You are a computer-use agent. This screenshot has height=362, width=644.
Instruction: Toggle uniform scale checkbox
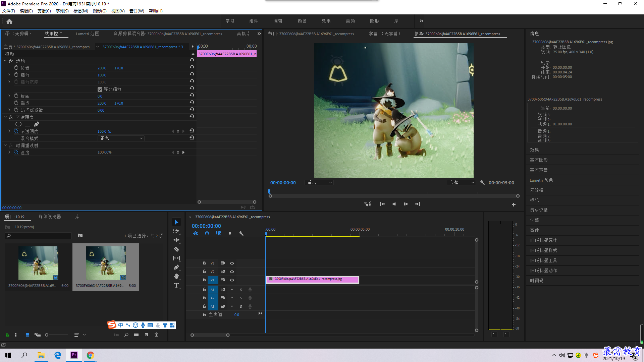pyautogui.click(x=100, y=89)
